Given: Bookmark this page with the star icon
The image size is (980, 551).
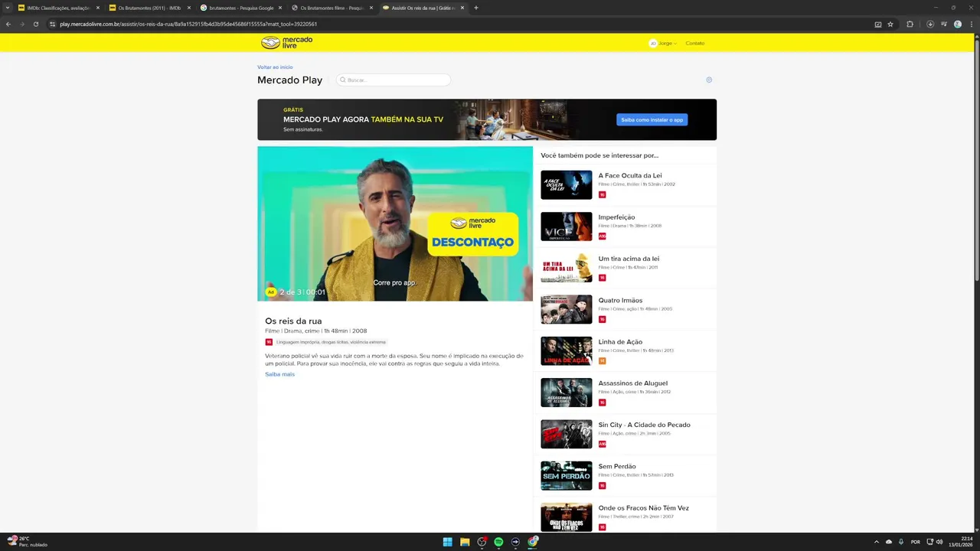Looking at the screenshot, I should pos(890,24).
